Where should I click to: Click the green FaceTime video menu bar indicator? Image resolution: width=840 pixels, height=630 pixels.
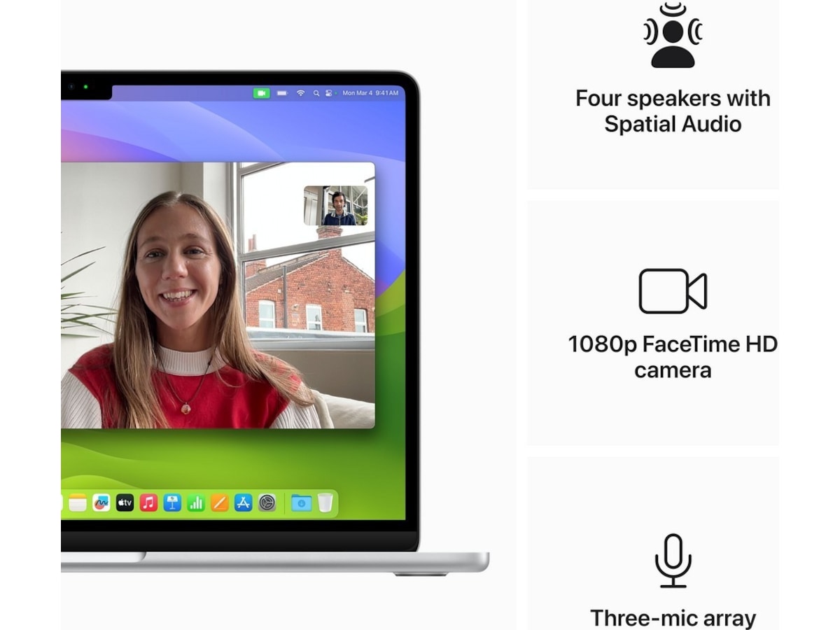(261, 92)
